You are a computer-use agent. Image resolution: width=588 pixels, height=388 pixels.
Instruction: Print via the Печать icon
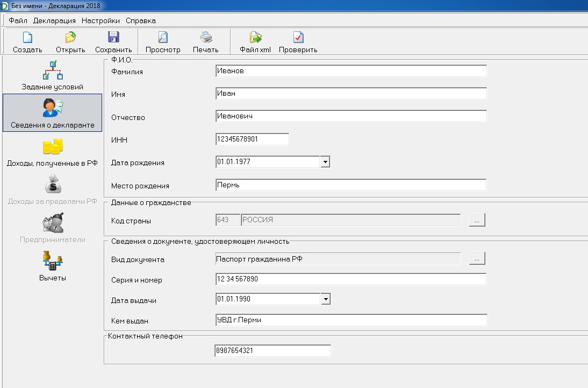click(205, 41)
